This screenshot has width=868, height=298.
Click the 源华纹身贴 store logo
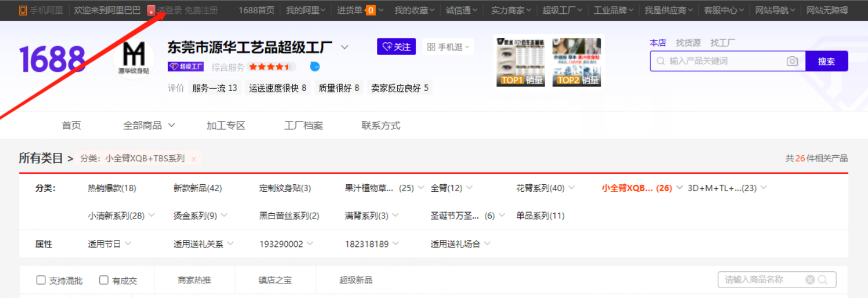(134, 60)
